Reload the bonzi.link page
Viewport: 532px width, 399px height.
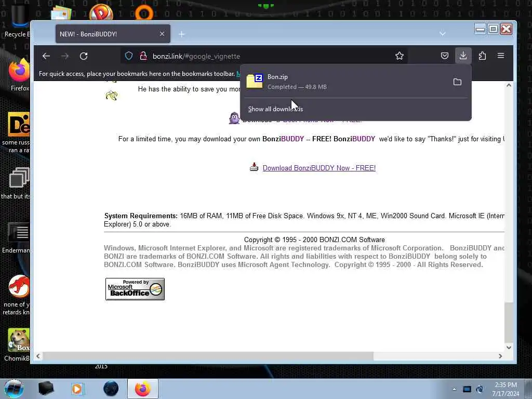(x=84, y=56)
